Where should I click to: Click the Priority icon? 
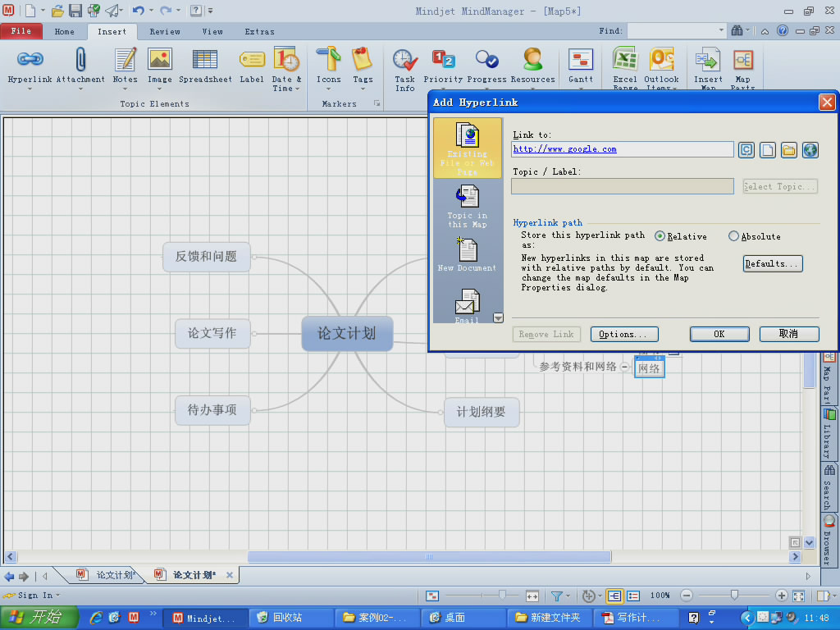point(443,59)
